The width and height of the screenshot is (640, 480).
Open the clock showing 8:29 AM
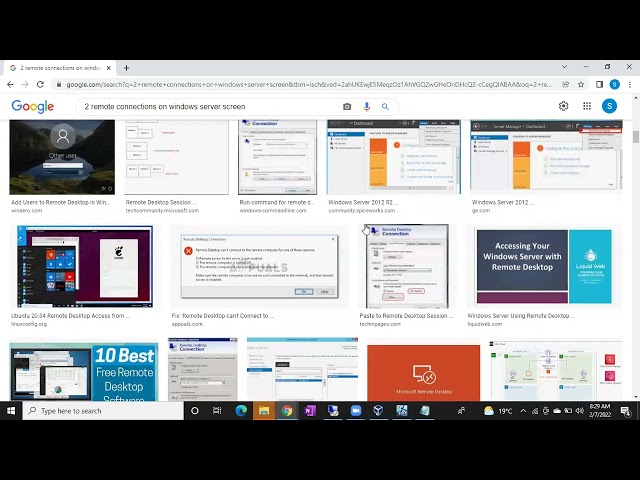point(600,411)
